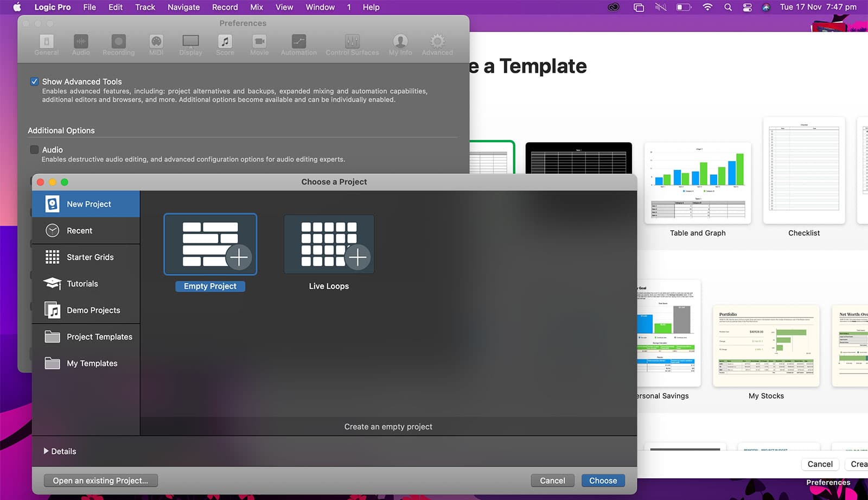
Task: Open Score preferences pane
Action: coord(225,45)
